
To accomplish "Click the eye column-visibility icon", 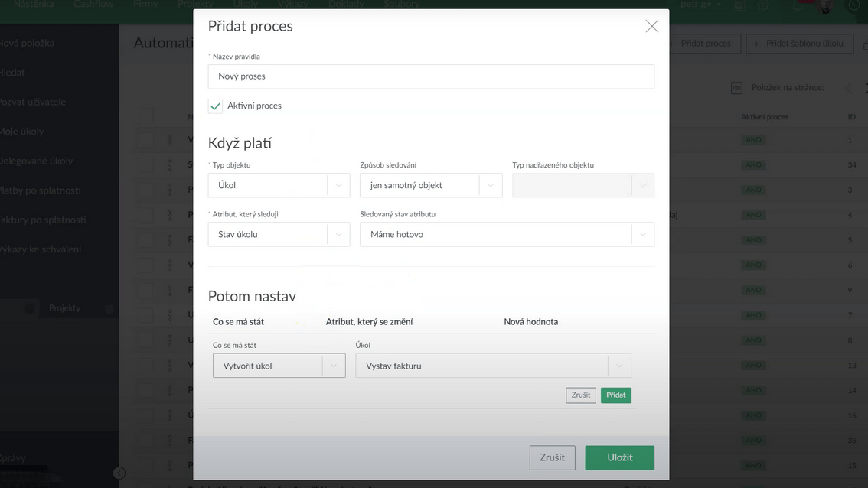I will click(736, 88).
